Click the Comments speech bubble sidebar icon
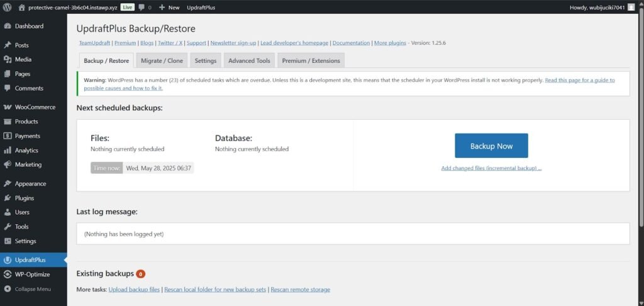The image size is (644, 306). click(7, 88)
